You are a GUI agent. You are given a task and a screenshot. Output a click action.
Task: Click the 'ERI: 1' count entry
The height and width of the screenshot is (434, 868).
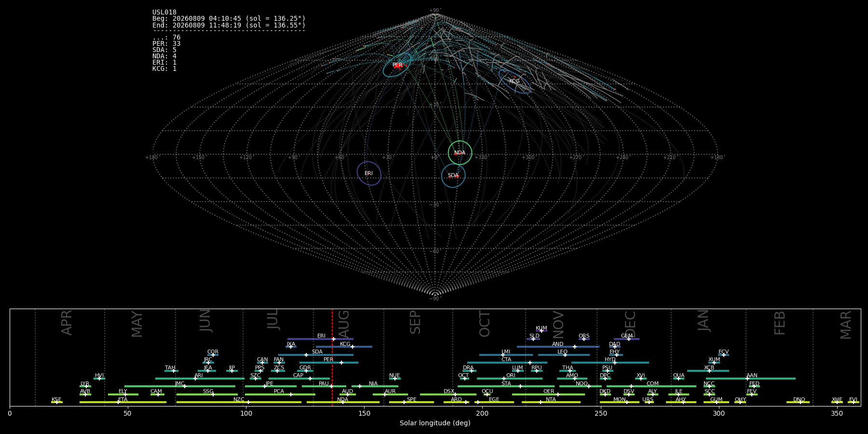click(164, 63)
